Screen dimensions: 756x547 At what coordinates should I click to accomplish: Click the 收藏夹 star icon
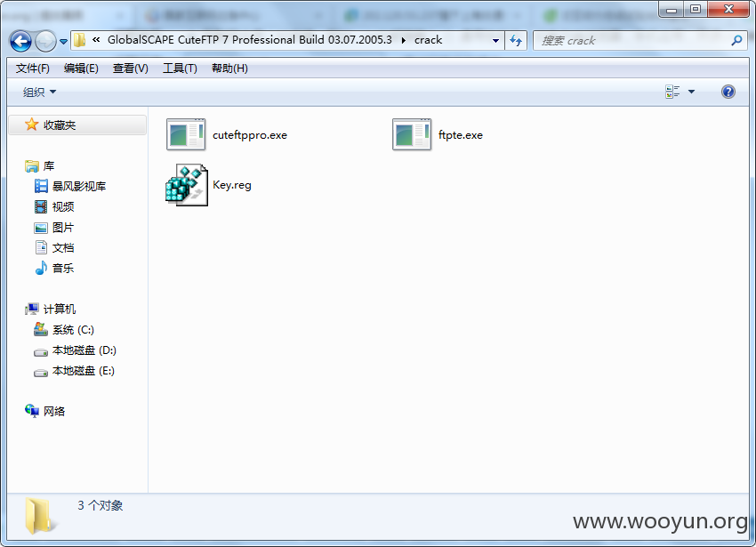click(x=31, y=125)
